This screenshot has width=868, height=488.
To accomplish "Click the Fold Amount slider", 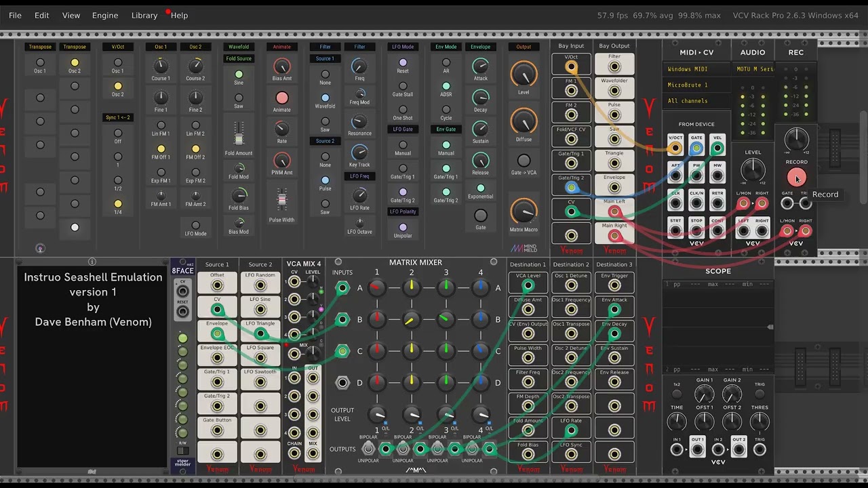I will pos(239,134).
